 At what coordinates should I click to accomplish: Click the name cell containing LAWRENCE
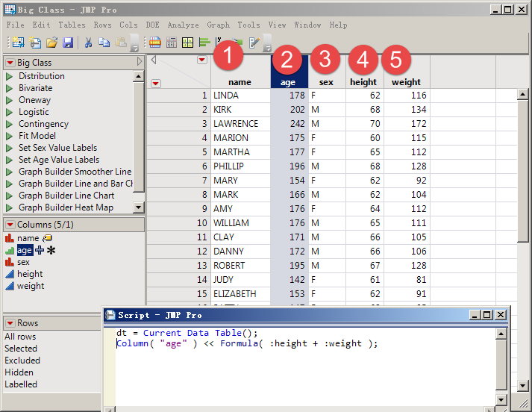236,124
